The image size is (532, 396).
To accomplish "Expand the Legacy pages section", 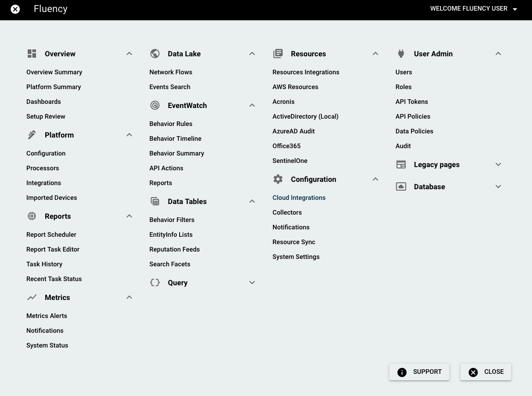I will click(498, 164).
